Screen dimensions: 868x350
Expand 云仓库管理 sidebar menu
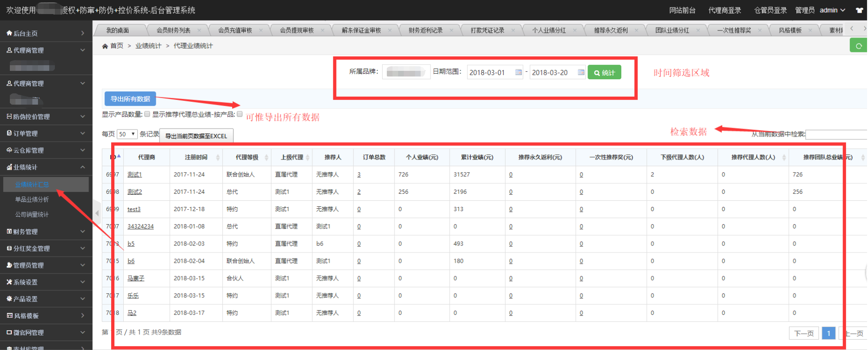[x=46, y=150]
